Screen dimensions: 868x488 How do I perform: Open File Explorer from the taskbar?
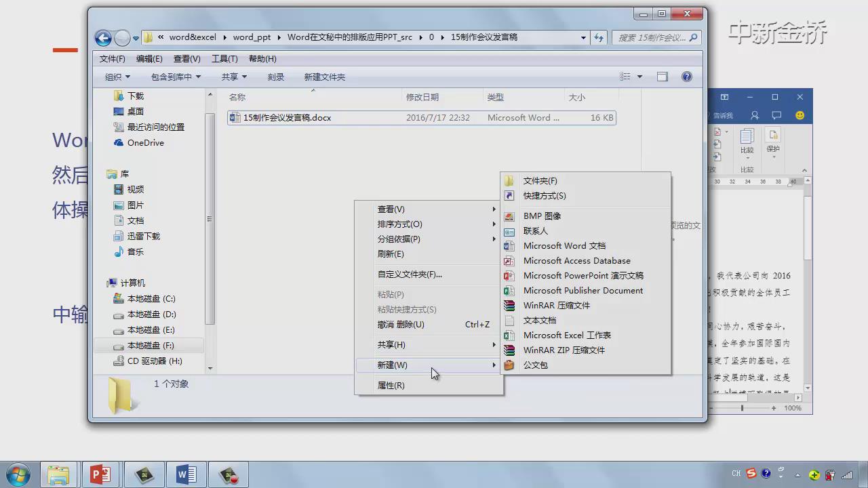pyautogui.click(x=58, y=474)
